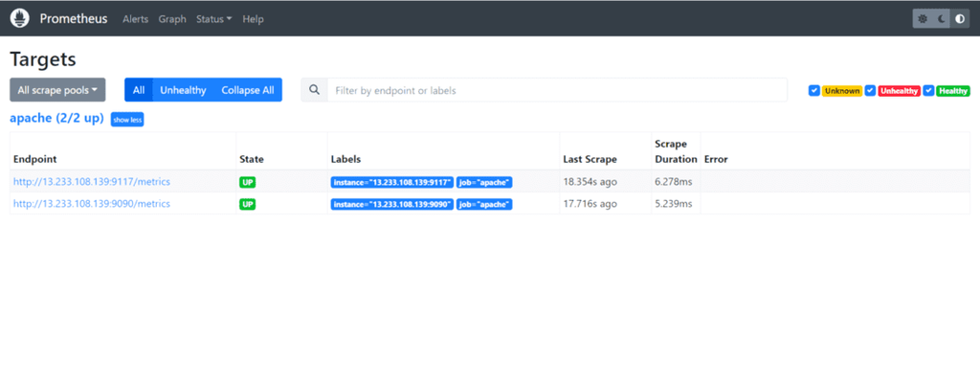Screen dimensions: 980x384
Task: Click the 17.716s ago last scrape value
Action: click(x=590, y=204)
